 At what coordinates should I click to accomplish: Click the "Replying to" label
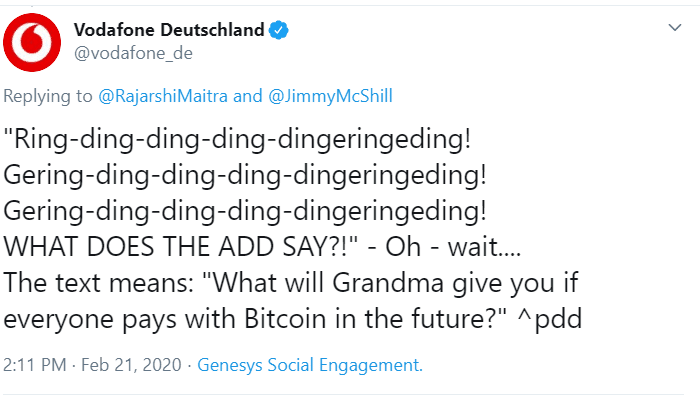coord(49,97)
